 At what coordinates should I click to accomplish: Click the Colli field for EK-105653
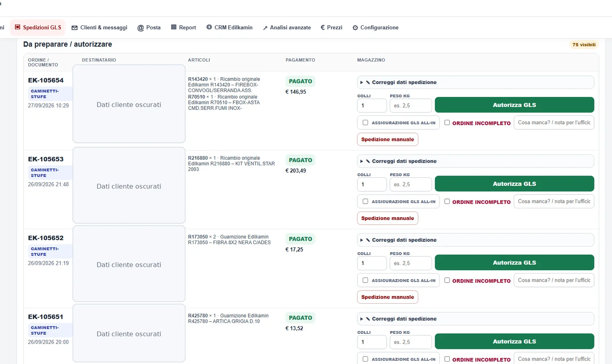point(372,184)
